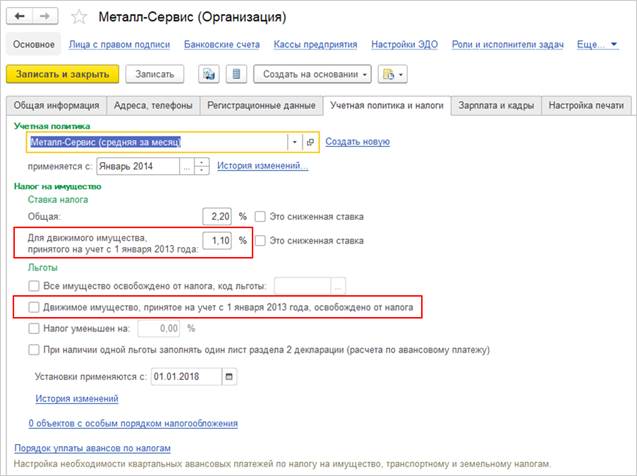Click the Льготы heading text

click(43, 268)
